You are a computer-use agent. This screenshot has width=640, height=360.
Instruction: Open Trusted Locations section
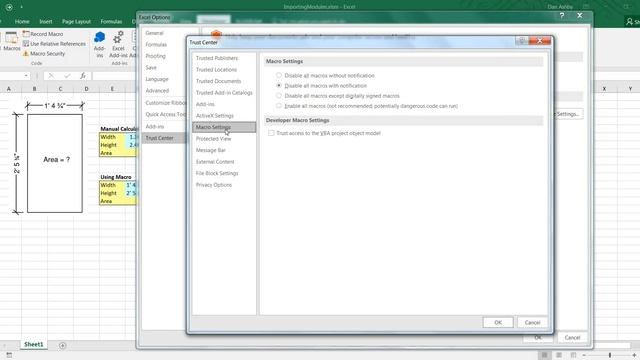(216, 70)
